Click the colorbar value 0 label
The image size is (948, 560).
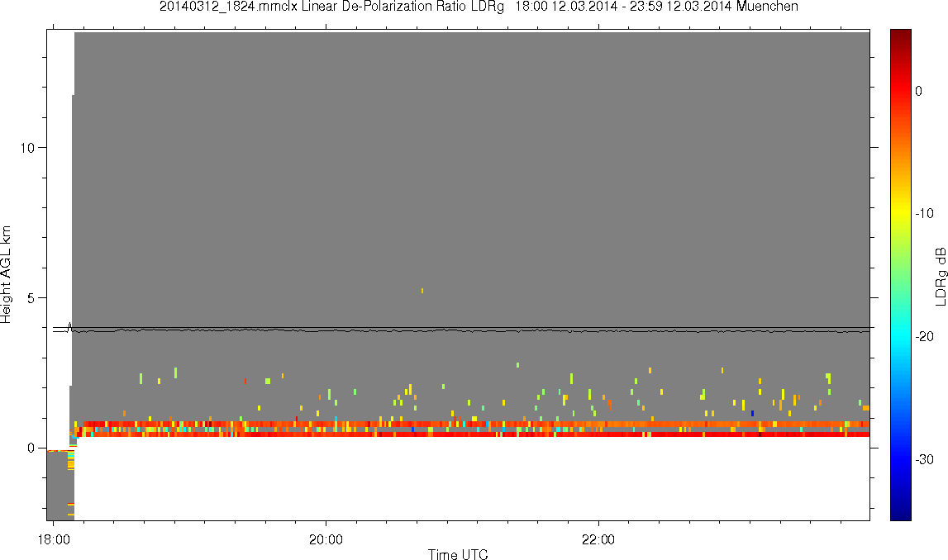919,91
